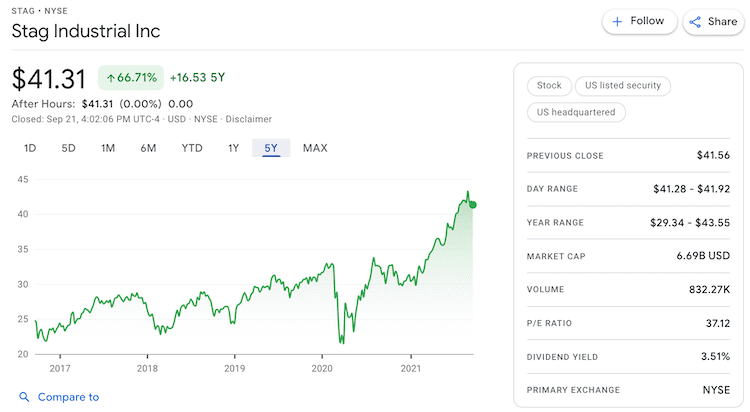Viewport: 750px width, 412px height.
Task: Click the STAG · NYSE ticker label
Action: pyautogui.click(x=40, y=11)
